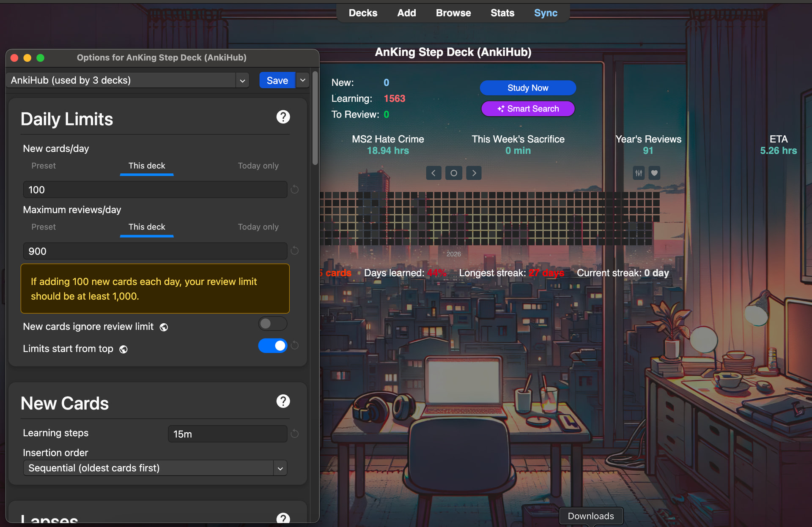Disable Limits start from top switch
The height and width of the screenshot is (527, 812).
[272, 346]
